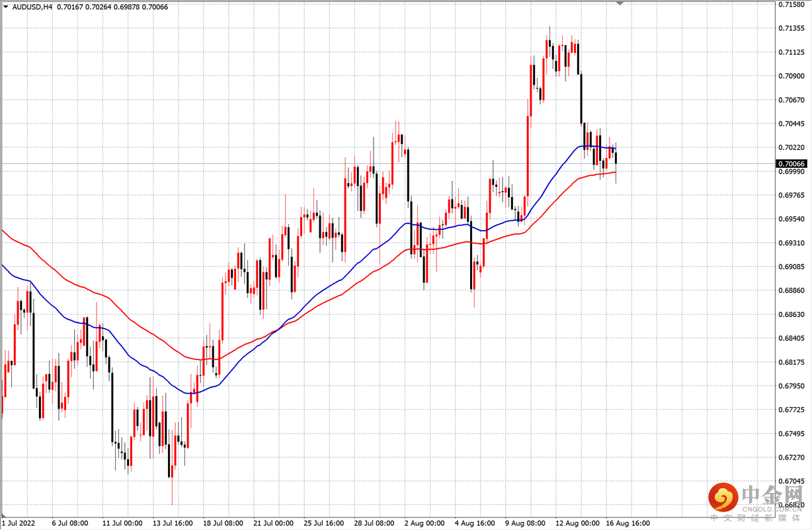
Task: Click price axis label 0.67950
Action: [x=792, y=386]
